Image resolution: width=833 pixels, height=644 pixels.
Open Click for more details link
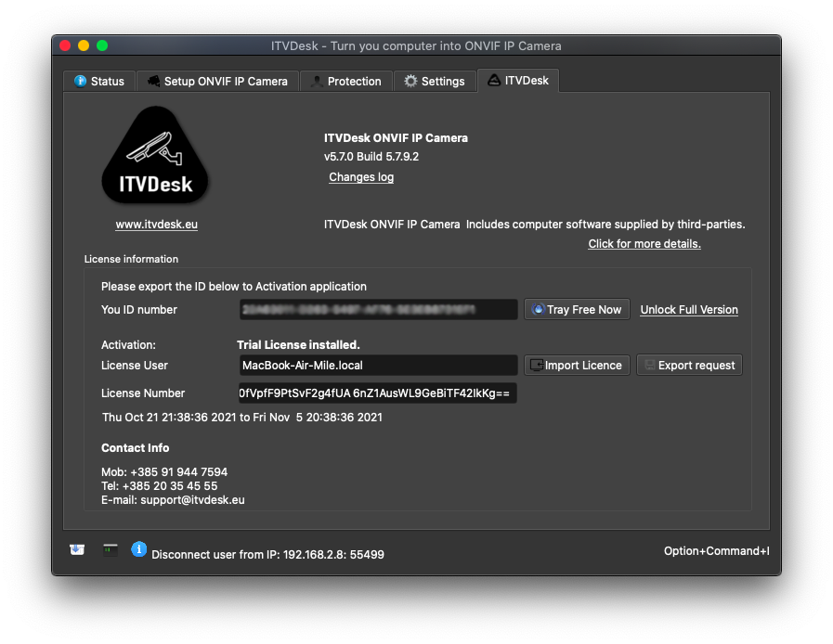coord(644,243)
